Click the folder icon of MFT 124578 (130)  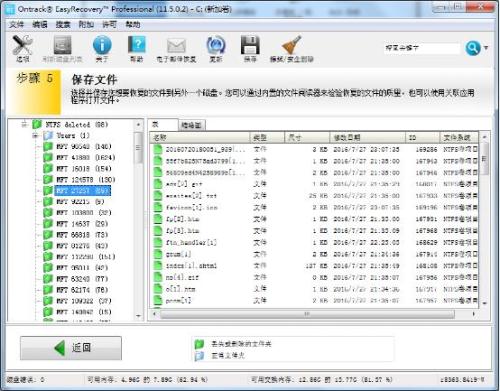tap(48, 180)
